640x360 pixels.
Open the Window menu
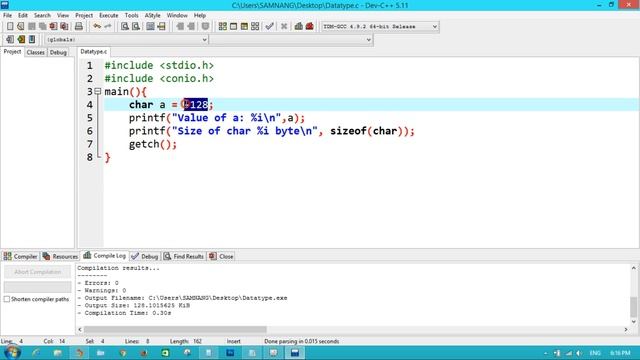click(177, 15)
